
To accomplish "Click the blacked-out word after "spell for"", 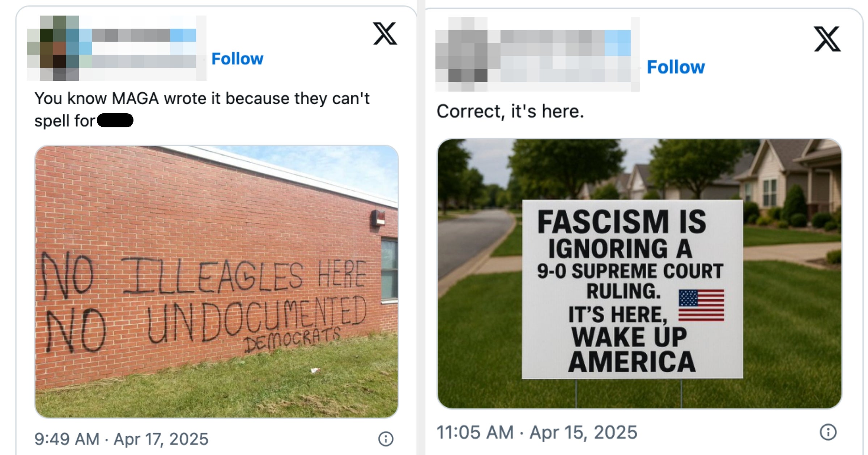I will click(115, 121).
